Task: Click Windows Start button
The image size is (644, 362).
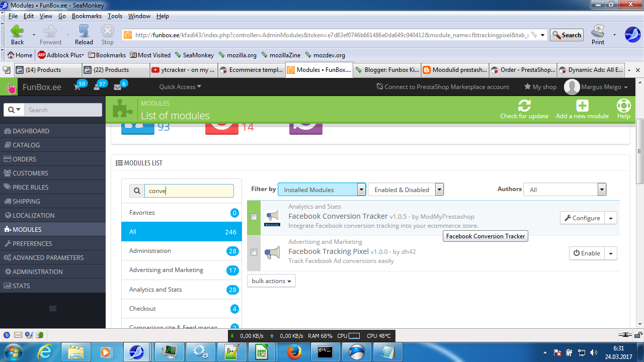Action: click(13, 351)
